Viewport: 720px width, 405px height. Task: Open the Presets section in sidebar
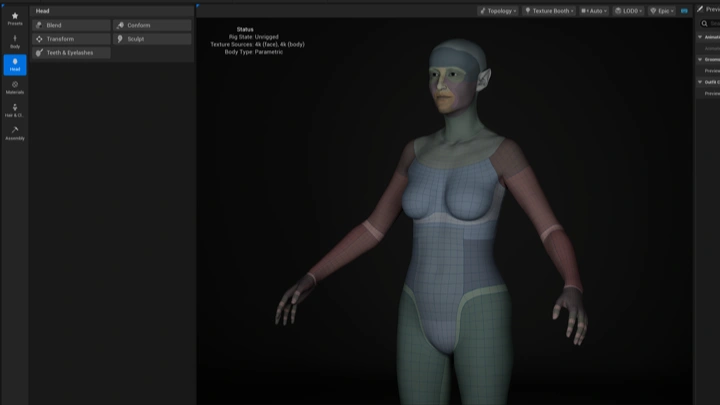click(x=15, y=18)
